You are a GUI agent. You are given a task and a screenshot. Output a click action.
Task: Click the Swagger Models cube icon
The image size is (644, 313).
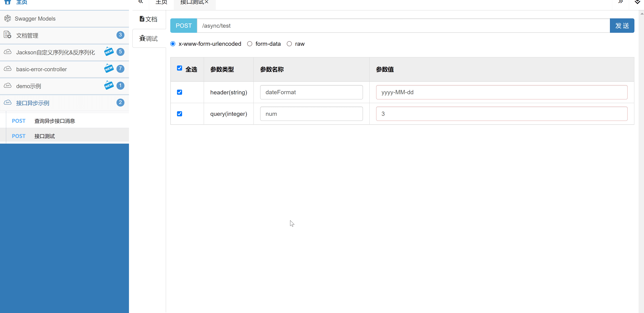pos(7,18)
